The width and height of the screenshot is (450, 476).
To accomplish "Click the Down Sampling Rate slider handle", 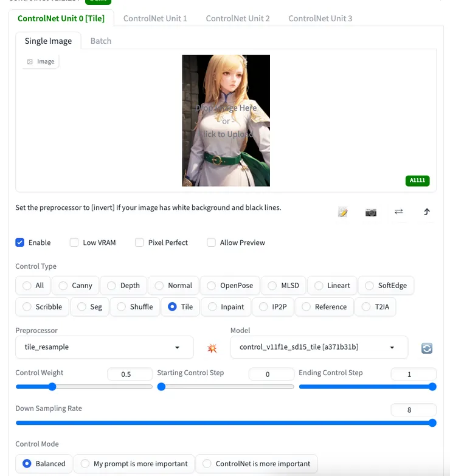I will pos(432,423).
